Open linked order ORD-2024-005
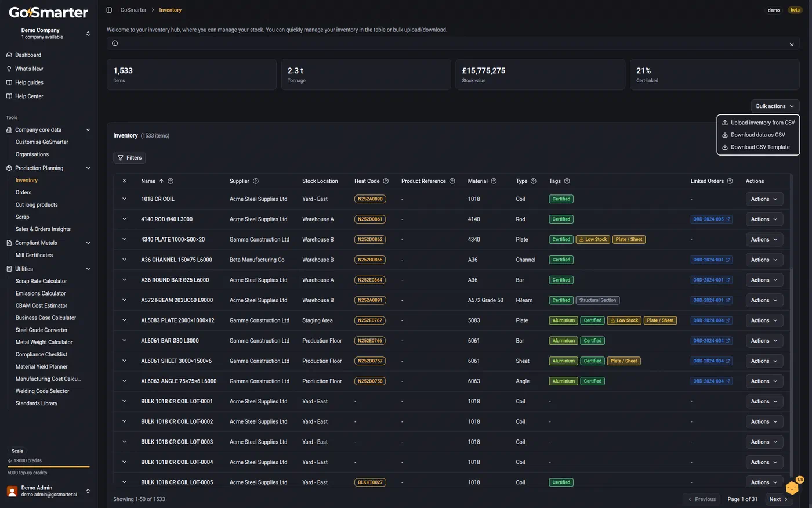812x508 pixels. point(711,219)
